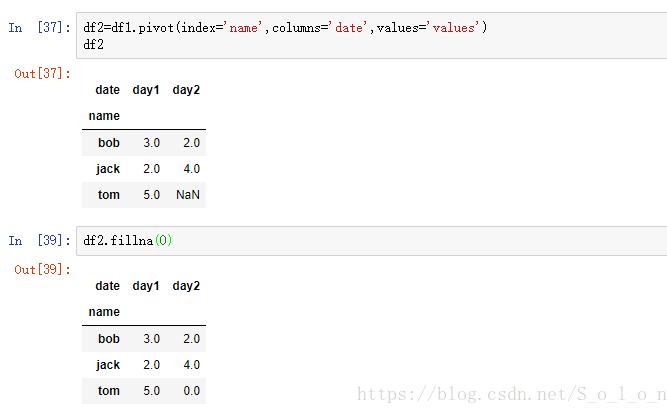Select day1 column header in Out[39] table
The height and width of the screenshot is (410, 667).
pos(146,286)
